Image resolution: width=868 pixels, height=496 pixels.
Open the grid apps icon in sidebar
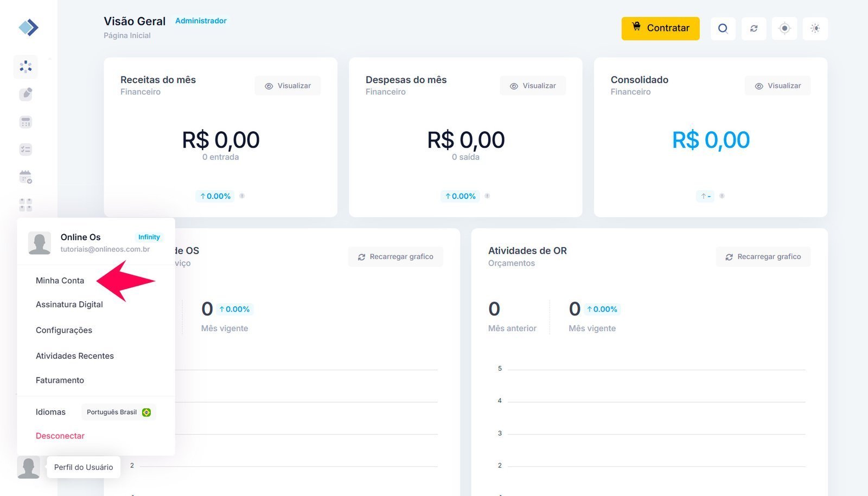click(x=25, y=204)
